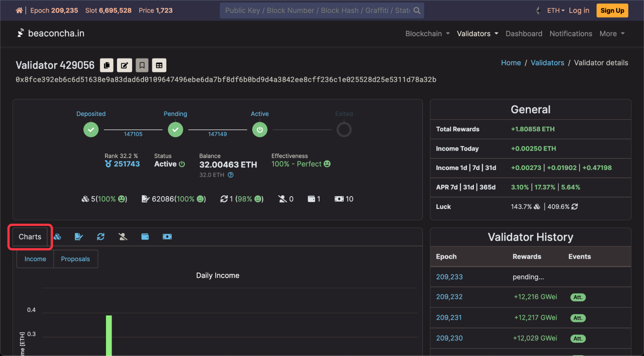
Task: Open the withdrawals (money bill) tab icon
Action: [x=167, y=237]
